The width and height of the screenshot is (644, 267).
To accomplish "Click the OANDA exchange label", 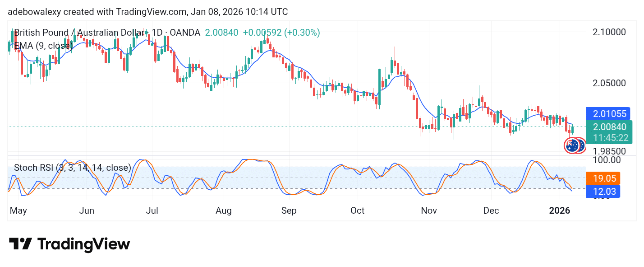I will pyautogui.click(x=185, y=33).
